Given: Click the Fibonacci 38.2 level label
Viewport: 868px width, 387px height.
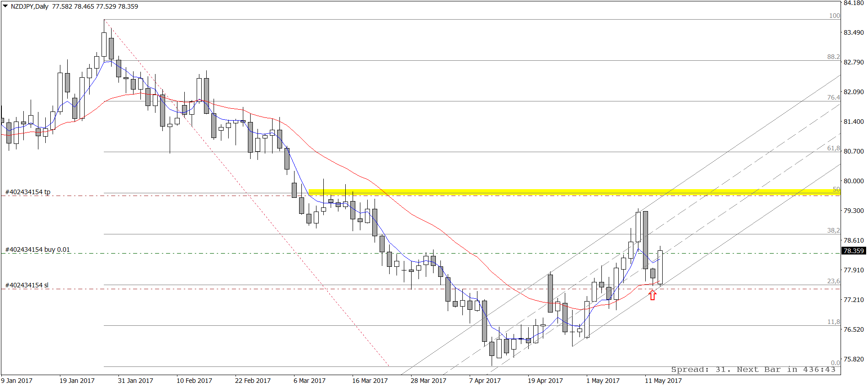Looking at the screenshot, I should click(x=833, y=230).
